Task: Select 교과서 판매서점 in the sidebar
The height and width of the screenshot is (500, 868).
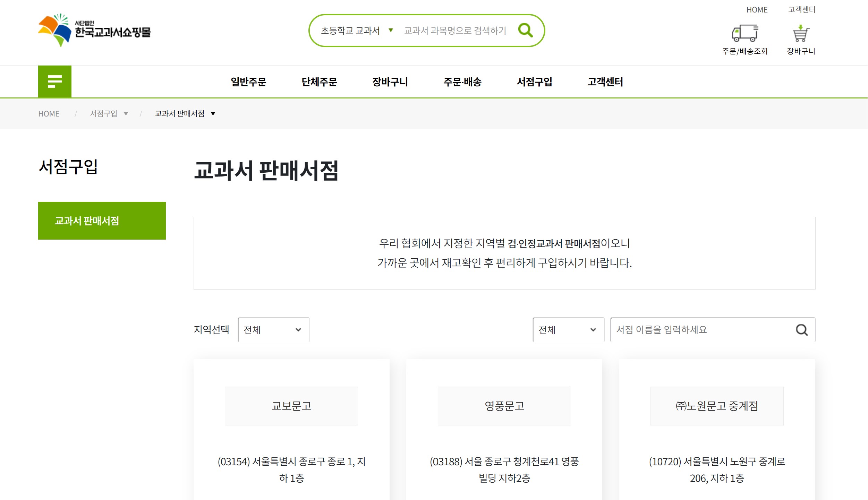Action: point(102,221)
